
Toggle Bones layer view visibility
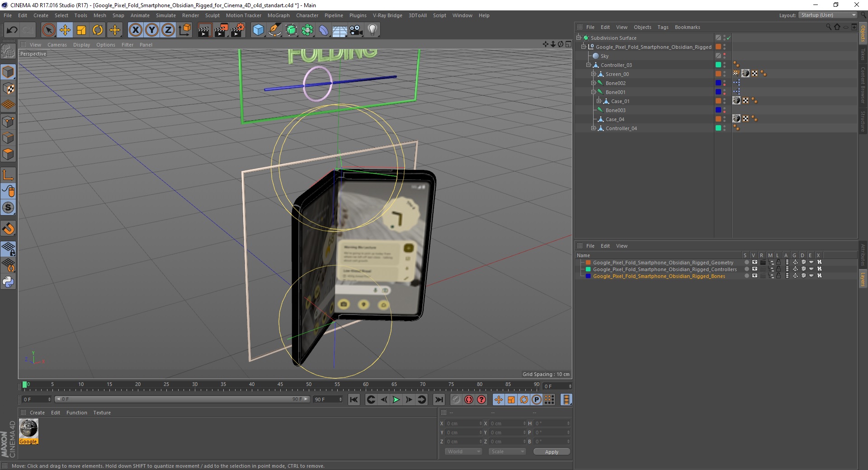pos(755,276)
